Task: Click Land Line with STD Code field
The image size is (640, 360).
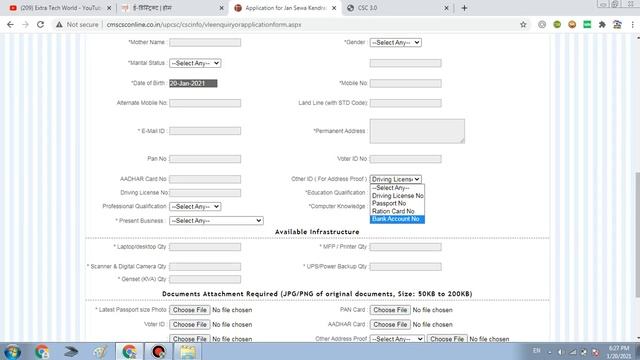Action: pyautogui.click(x=405, y=103)
